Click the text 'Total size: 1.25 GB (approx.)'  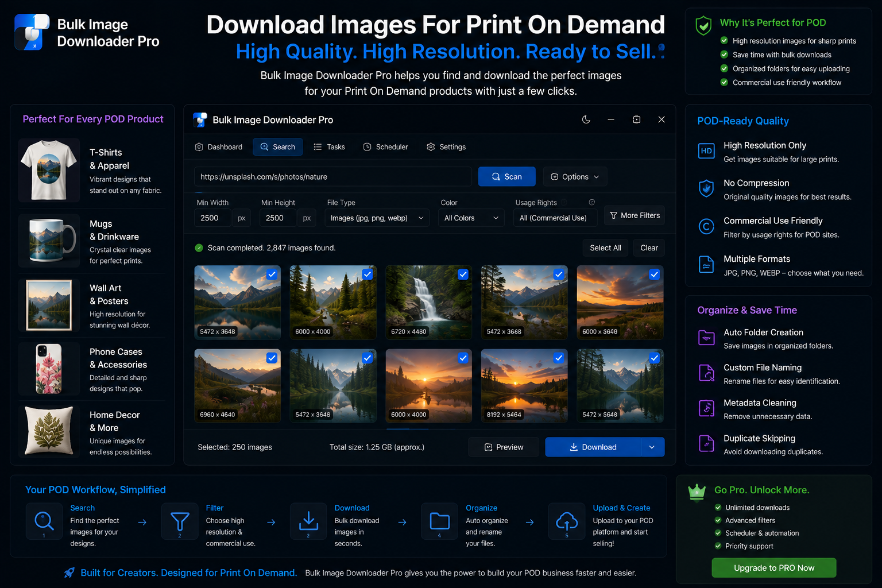(377, 447)
